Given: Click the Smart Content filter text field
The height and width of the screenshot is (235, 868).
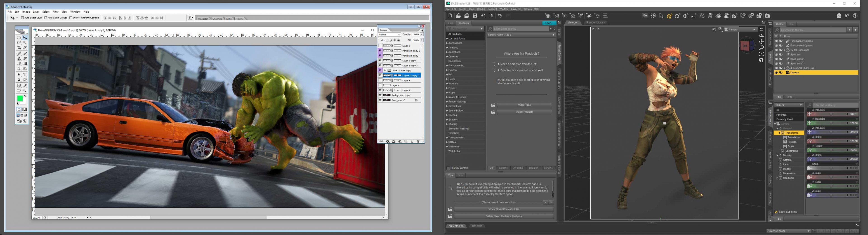Looking at the screenshot, I should pos(521,29).
